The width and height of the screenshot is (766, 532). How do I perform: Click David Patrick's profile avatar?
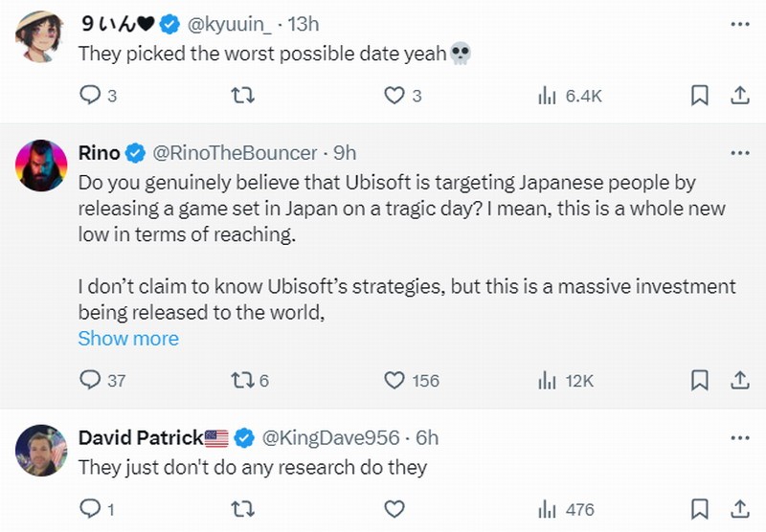40,450
